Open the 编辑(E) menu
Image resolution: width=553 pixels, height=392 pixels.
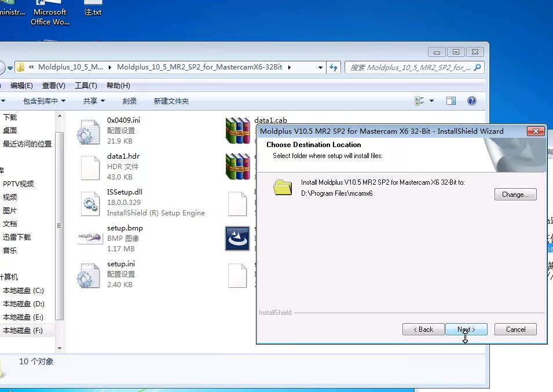21,86
